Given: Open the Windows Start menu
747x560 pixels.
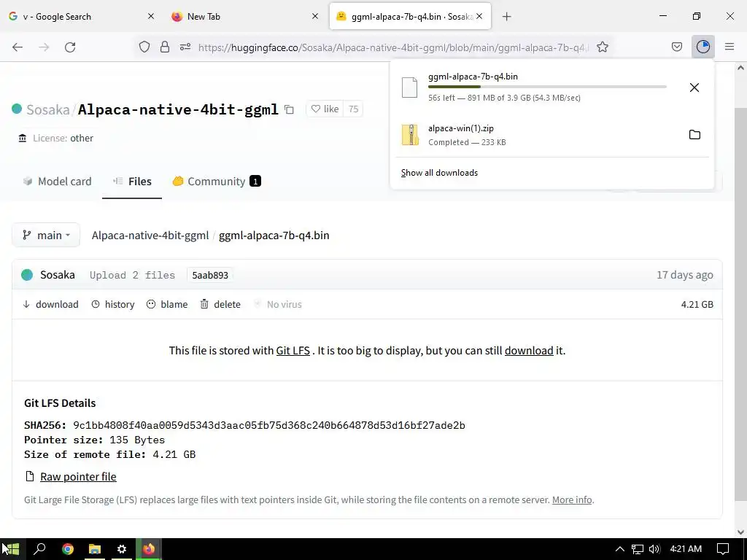Looking at the screenshot, I should [x=12, y=549].
